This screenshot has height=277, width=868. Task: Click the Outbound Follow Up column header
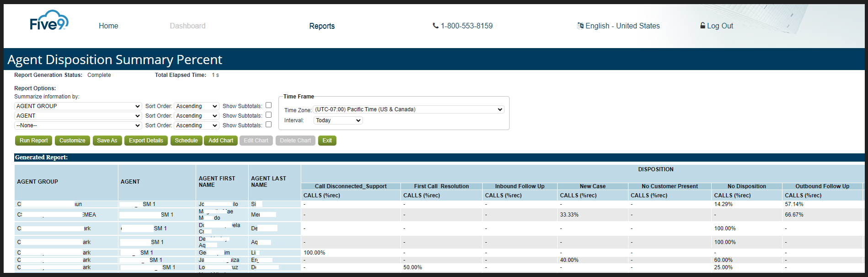pos(822,186)
